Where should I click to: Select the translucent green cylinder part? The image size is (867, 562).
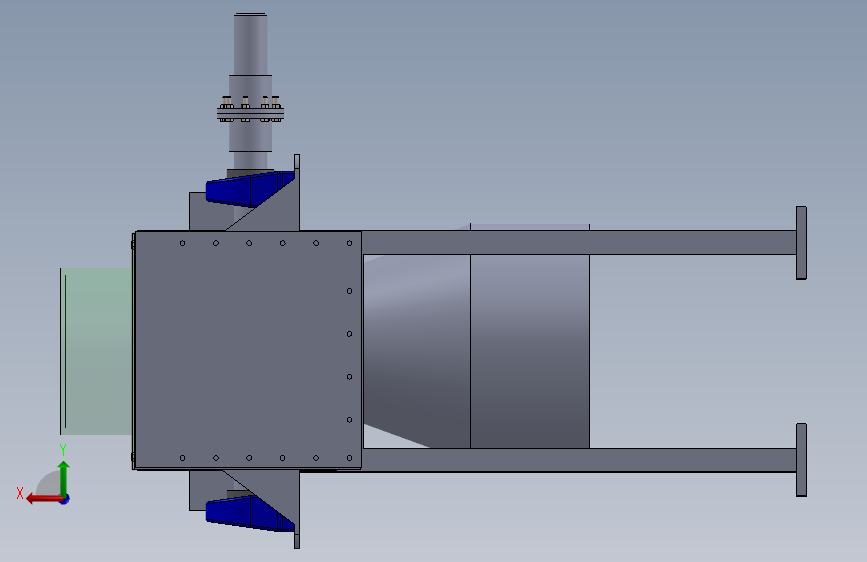[x=96, y=351]
